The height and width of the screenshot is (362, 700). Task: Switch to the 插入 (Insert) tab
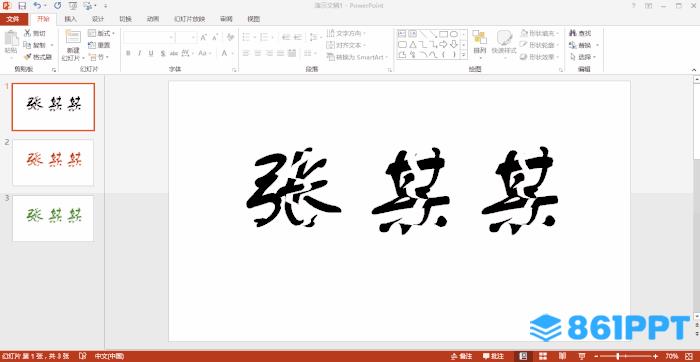[x=71, y=19]
